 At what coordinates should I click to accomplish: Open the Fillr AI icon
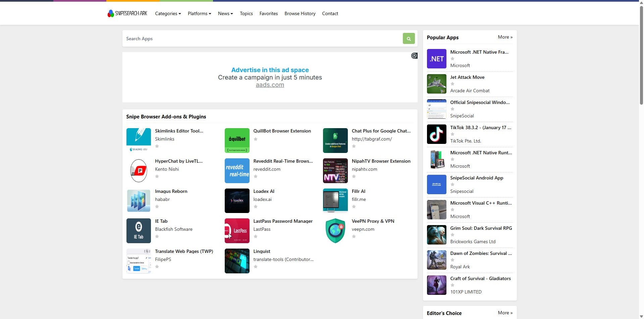pyautogui.click(x=335, y=201)
